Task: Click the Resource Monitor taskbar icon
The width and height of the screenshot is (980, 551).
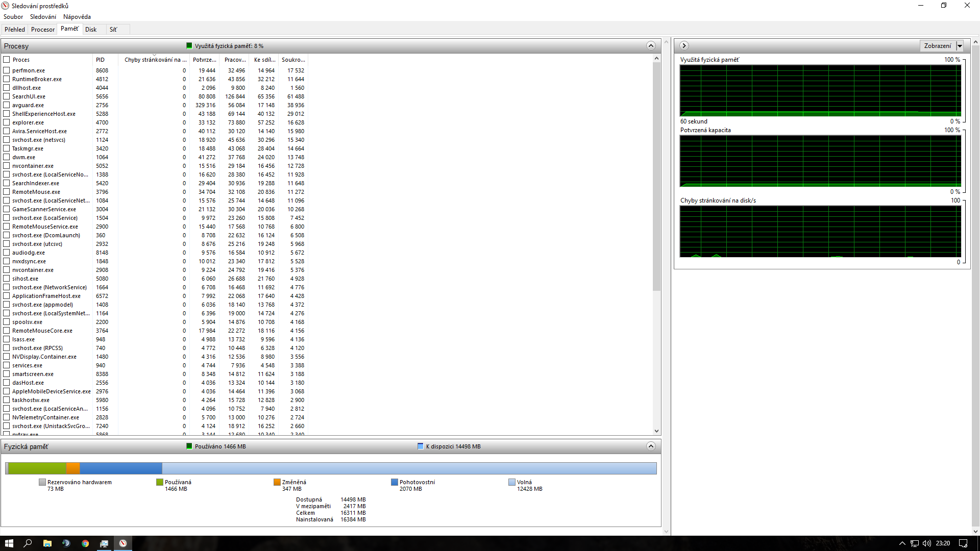Action: 123,543
